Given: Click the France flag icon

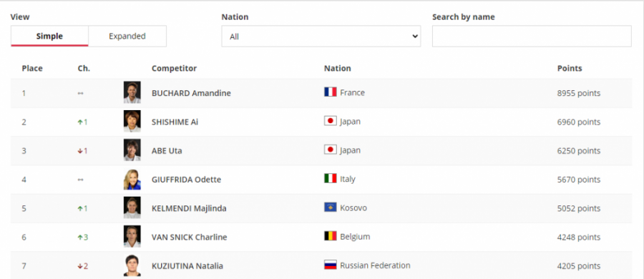Looking at the screenshot, I should tap(330, 92).
